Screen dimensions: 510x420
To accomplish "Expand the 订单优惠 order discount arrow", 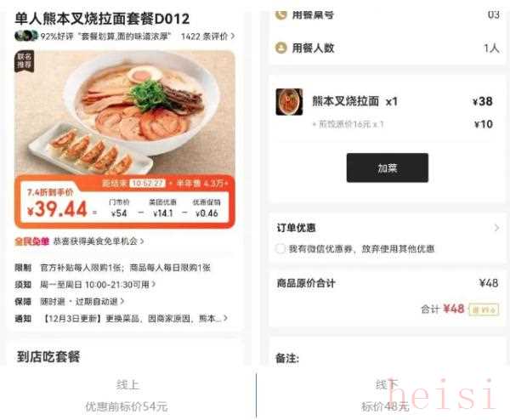I will (x=496, y=228).
